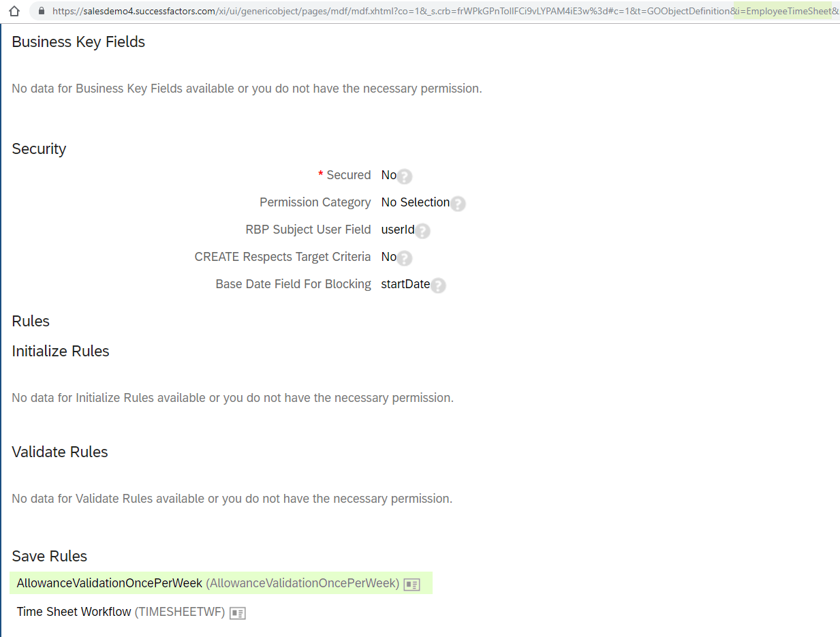The width and height of the screenshot is (840, 637).
Task: Select the 'Security' section heading
Action: (39, 149)
